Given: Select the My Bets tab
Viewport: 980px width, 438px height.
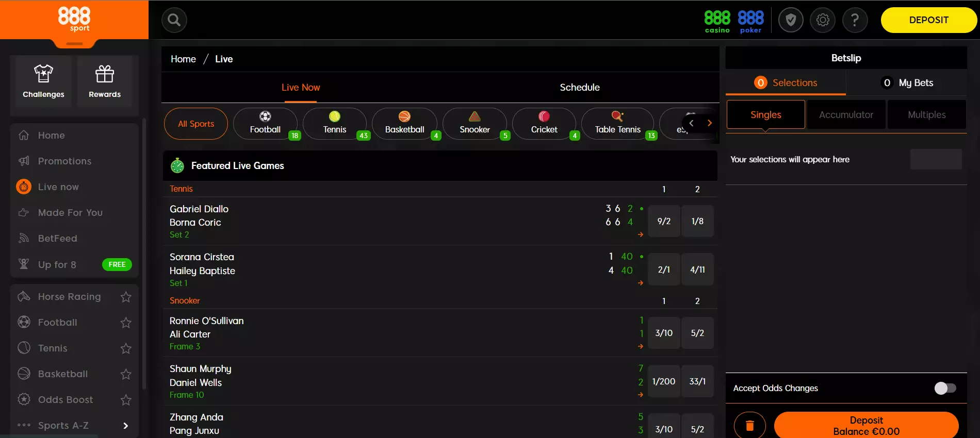Looking at the screenshot, I should (907, 83).
